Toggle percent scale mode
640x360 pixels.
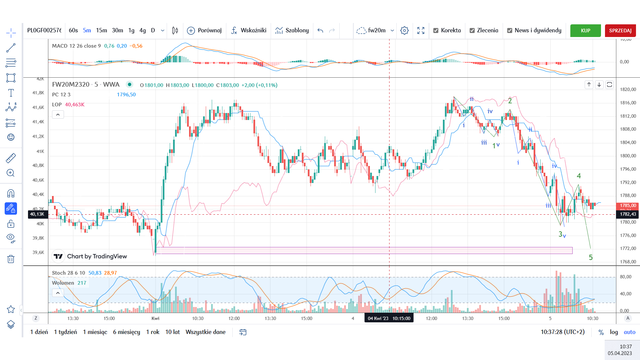tap(601, 332)
